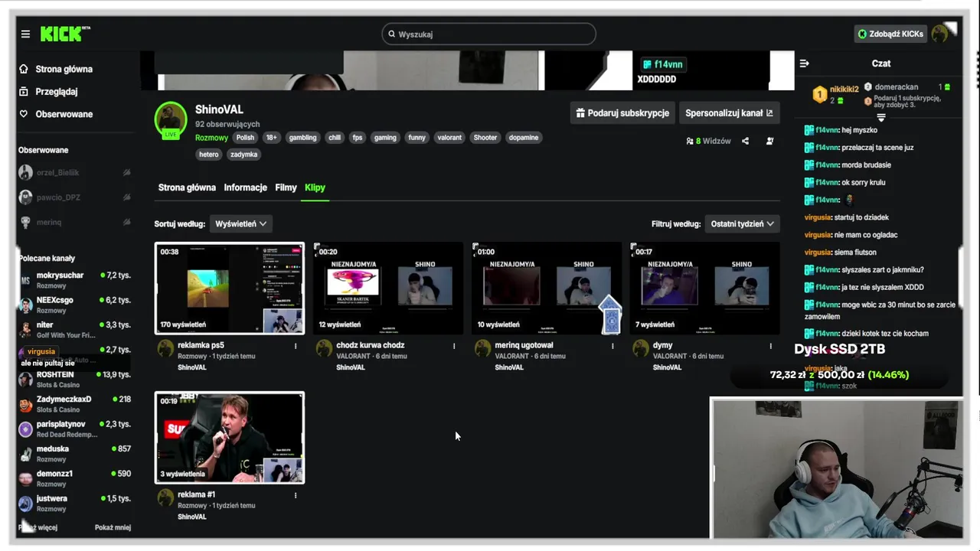
Task: Play the reklamka ps5 clip thumbnail
Action: click(x=230, y=289)
